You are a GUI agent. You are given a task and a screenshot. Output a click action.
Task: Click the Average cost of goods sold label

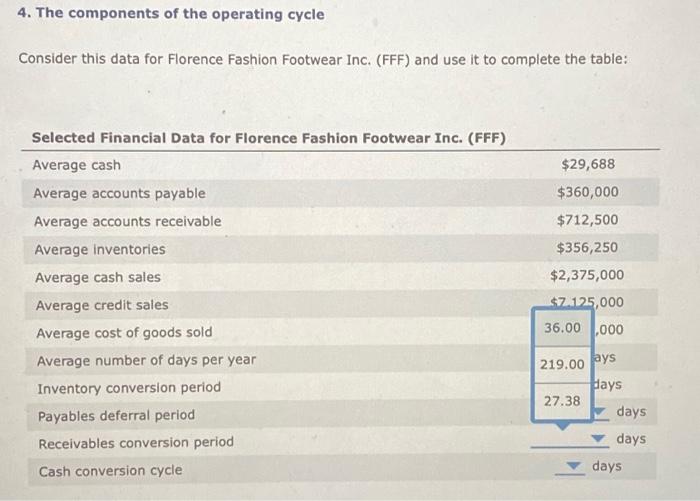click(124, 332)
